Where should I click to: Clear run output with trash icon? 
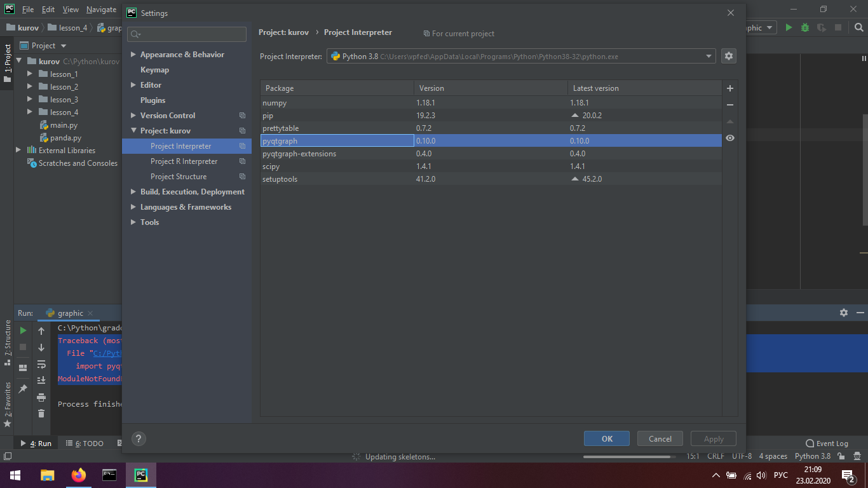41,414
